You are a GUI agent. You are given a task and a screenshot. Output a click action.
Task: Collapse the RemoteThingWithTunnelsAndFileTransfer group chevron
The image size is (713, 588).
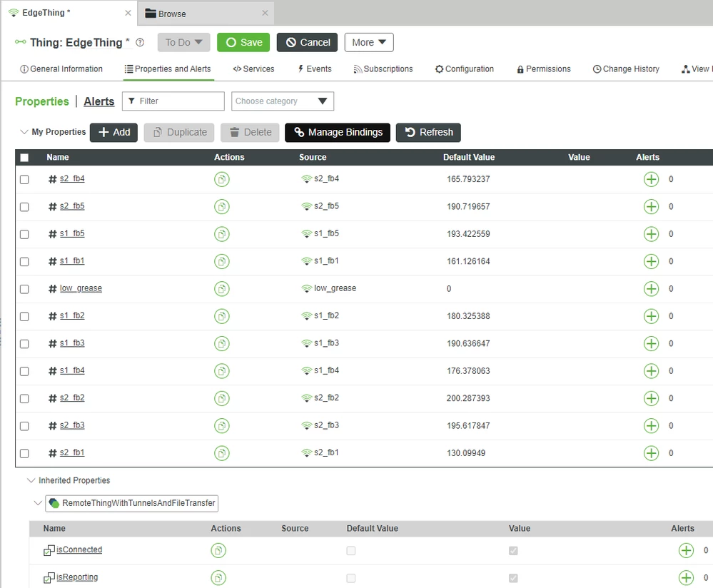coord(39,503)
